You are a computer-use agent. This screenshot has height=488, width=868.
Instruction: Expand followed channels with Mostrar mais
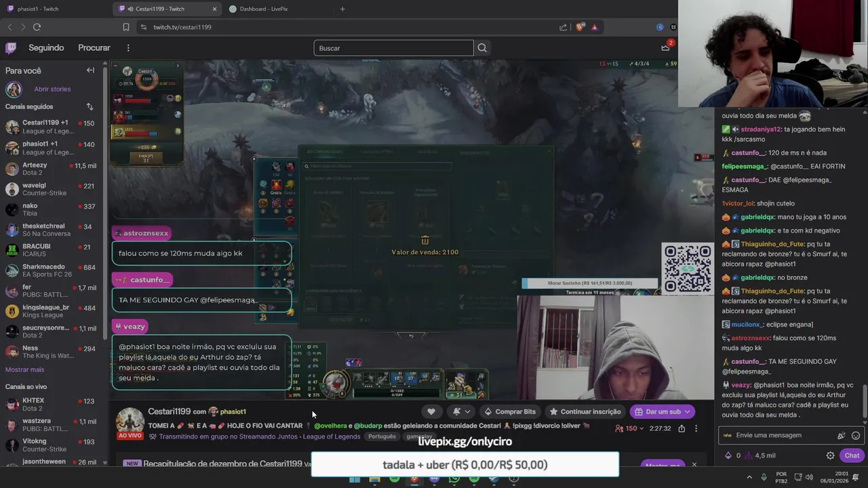click(24, 369)
